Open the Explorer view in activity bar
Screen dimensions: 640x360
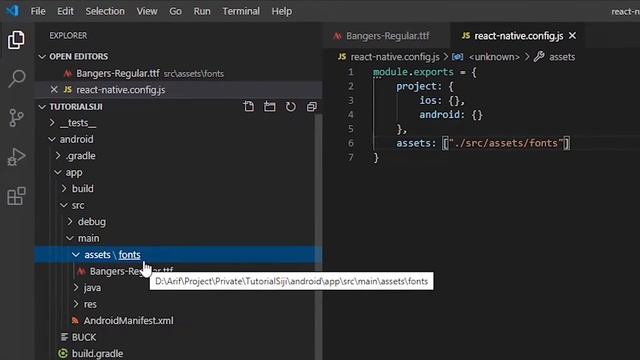(x=16, y=40)
